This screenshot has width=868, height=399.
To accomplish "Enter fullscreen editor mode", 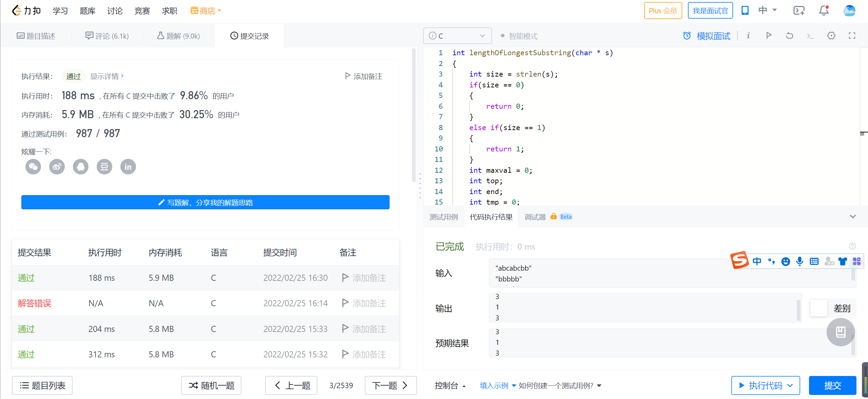I will (852, 36).
